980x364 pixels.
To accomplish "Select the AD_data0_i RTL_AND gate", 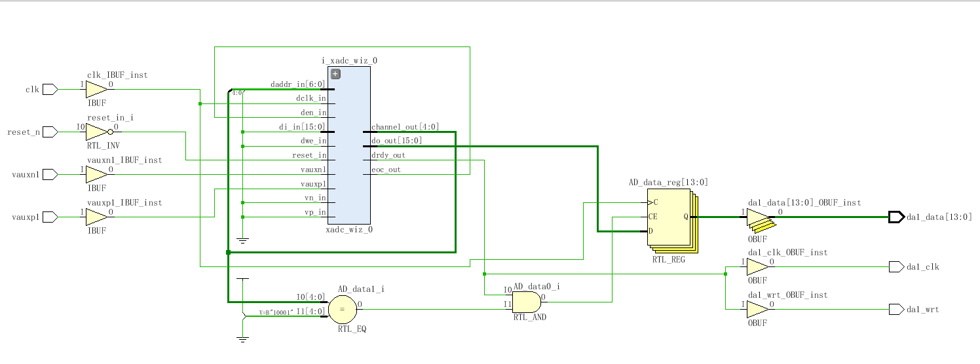I will [x=526, y=302].
